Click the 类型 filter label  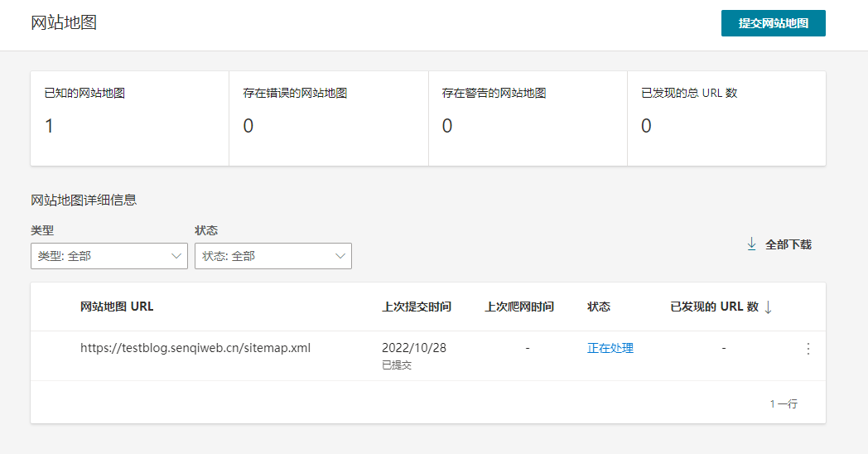tap(42, 230)
